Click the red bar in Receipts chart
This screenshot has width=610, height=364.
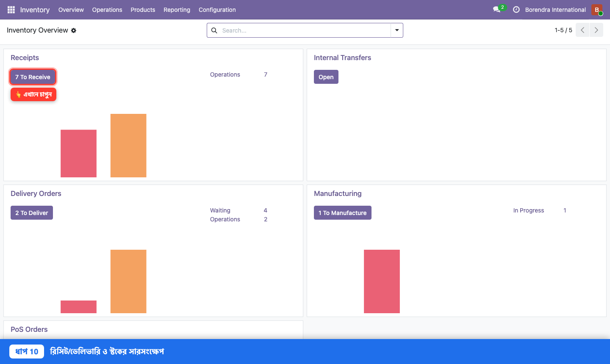(x=78, y=154)
